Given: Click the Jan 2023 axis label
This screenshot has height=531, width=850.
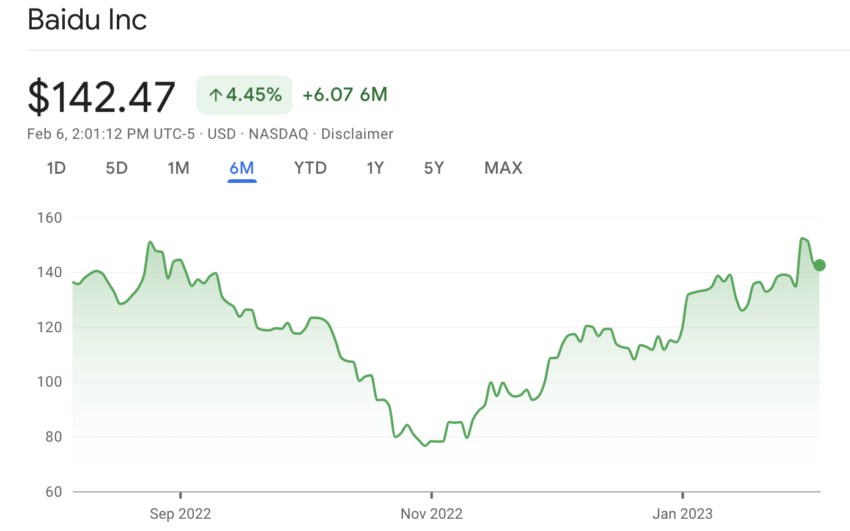Looking at the screenshot, I should pos(682,514).
